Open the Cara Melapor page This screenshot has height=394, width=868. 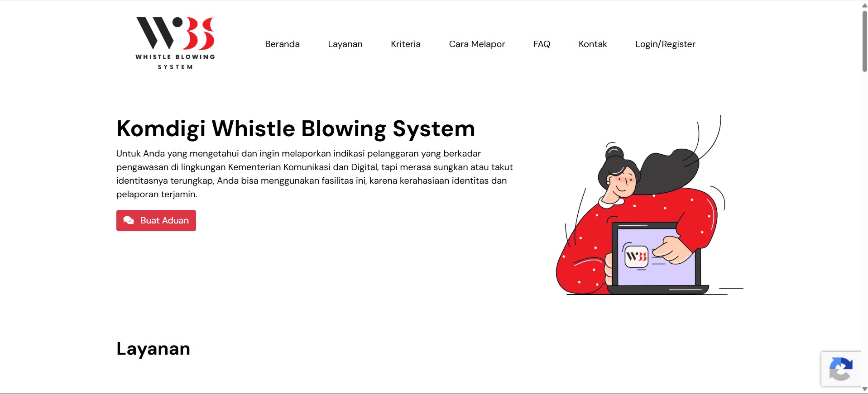477,44
